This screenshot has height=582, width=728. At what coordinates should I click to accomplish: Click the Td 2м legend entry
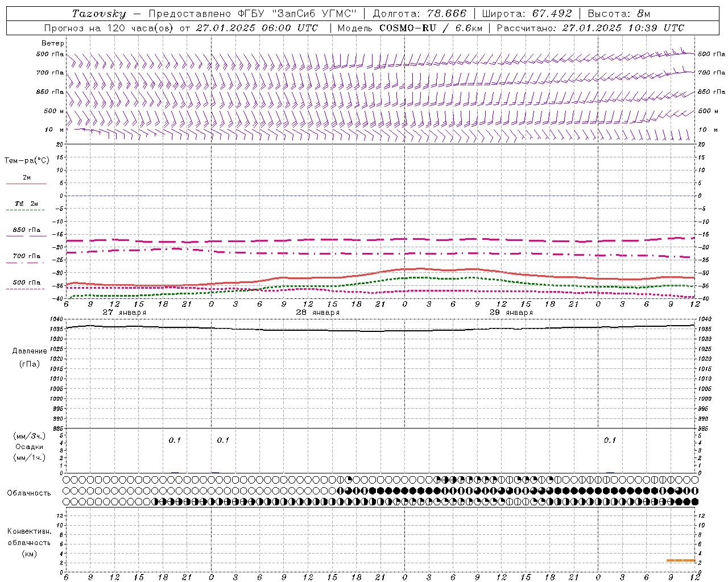coord(26,203)
